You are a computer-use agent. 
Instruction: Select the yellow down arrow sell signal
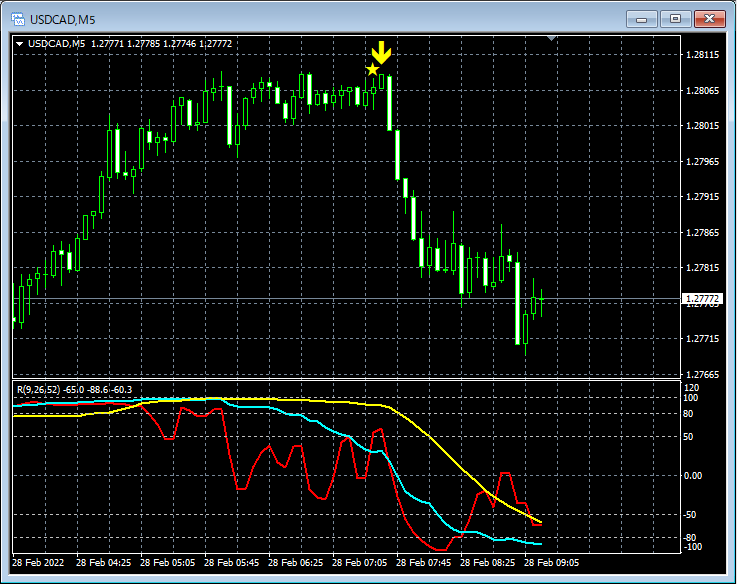tap(381, 52)
